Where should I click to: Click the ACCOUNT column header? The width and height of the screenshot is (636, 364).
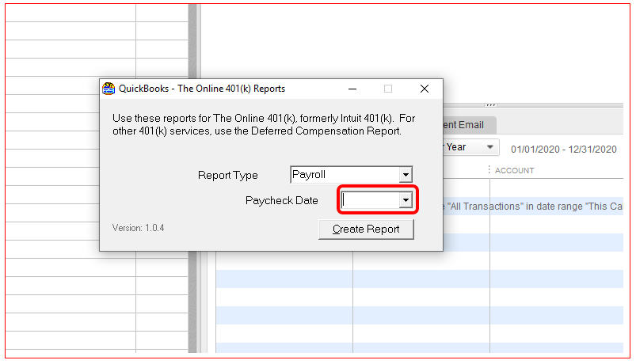(x=514, y=171)
